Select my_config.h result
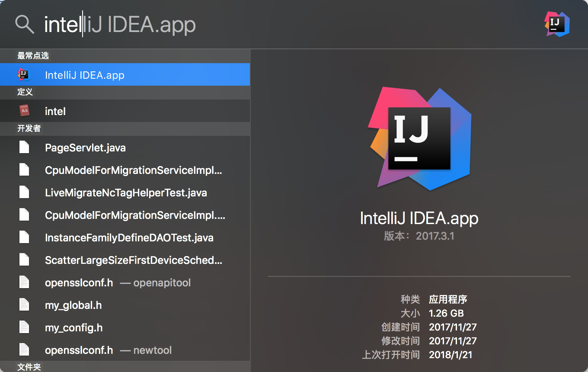The height and width of the screenshot is (372, 588). coord(125,327)
